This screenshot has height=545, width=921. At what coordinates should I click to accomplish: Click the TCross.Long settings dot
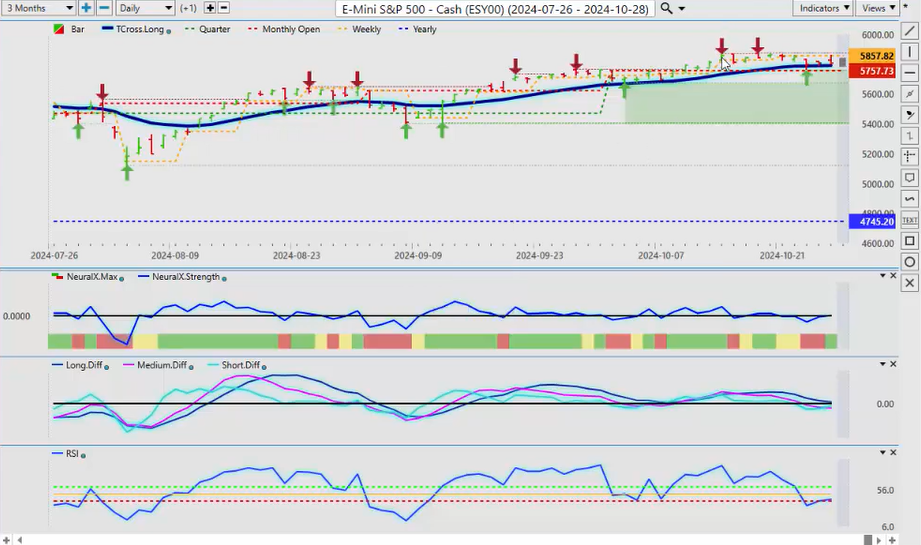pos(169,31)
